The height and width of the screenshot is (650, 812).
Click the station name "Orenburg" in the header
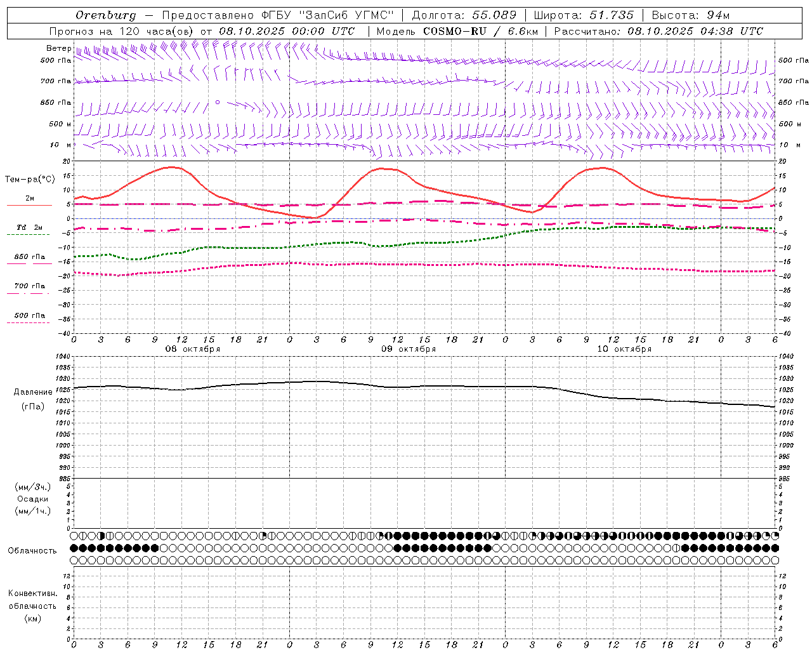(x=105, y=15)
